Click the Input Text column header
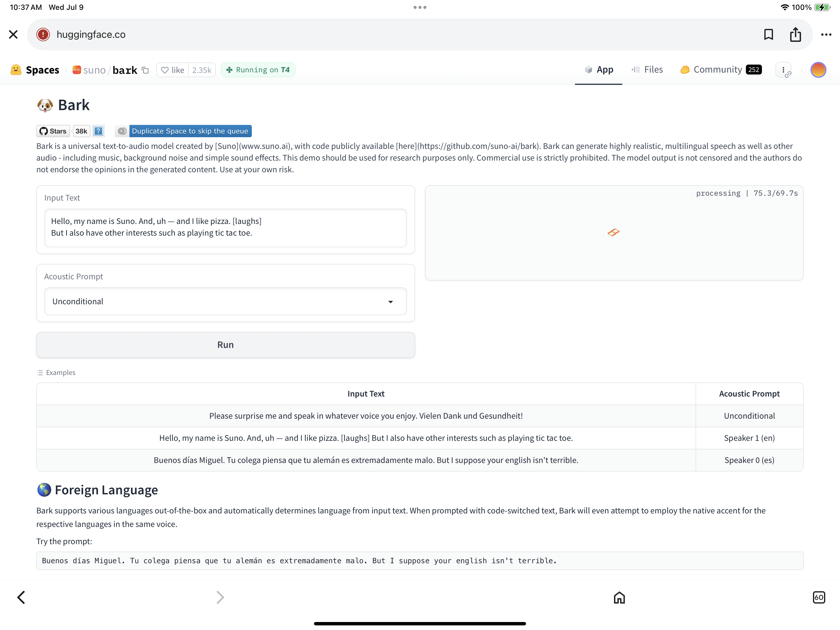Image resolution: width=840 pixels, height=630 pixels. click(366, 394)
